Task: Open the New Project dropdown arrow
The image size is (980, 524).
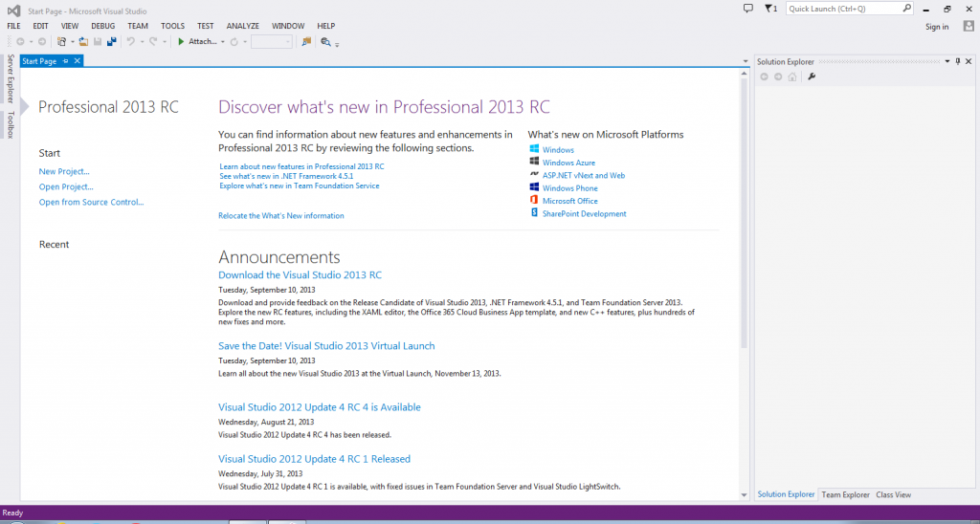Action: pyautogui.click(x=73, y=42)
